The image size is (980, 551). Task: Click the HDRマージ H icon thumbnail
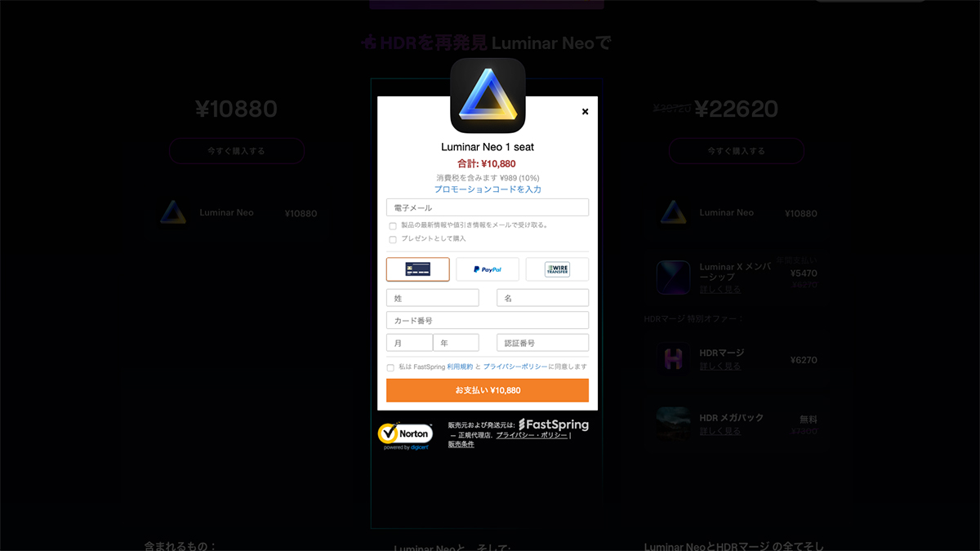coord(674,359)
